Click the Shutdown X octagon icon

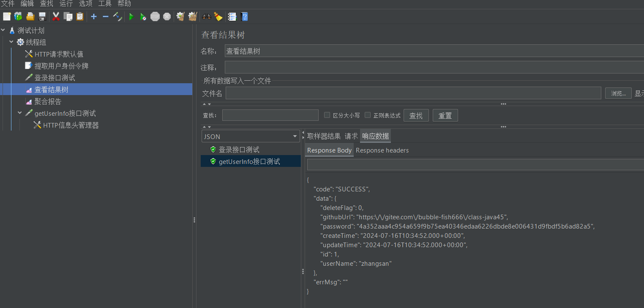coord(167,16)
